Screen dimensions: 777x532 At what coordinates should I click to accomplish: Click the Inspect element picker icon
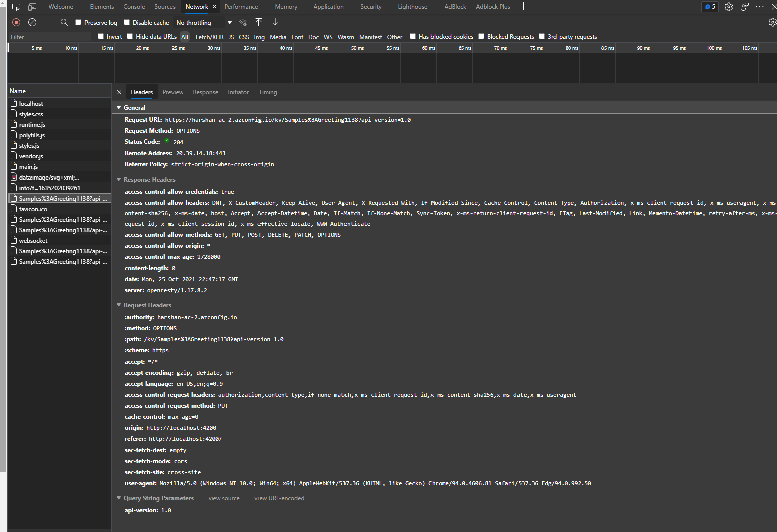tap(16, 7)
